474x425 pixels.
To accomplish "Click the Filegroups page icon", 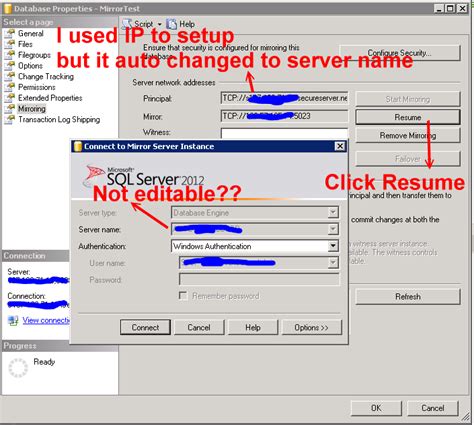I will tap(10, 55).
